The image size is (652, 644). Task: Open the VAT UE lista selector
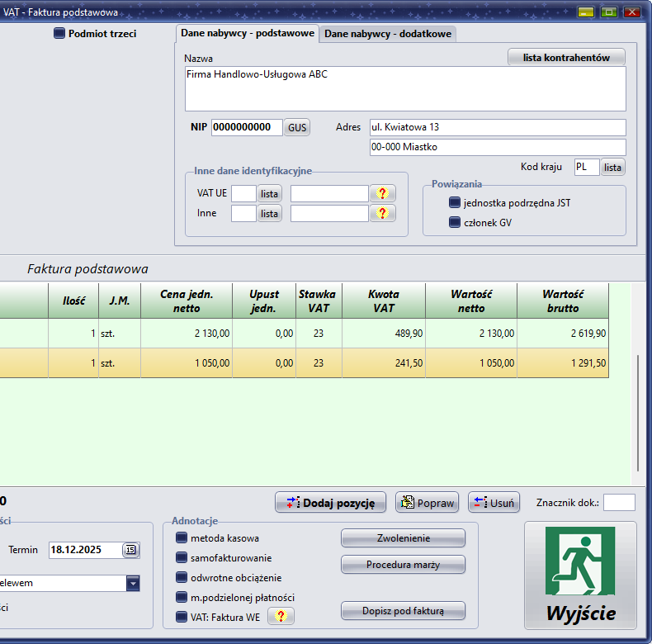pos(270,193)
